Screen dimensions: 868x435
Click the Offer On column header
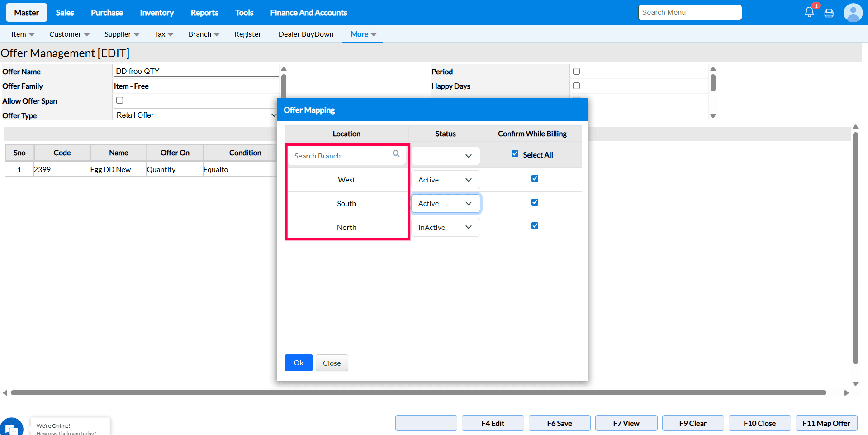coord(175,153)
